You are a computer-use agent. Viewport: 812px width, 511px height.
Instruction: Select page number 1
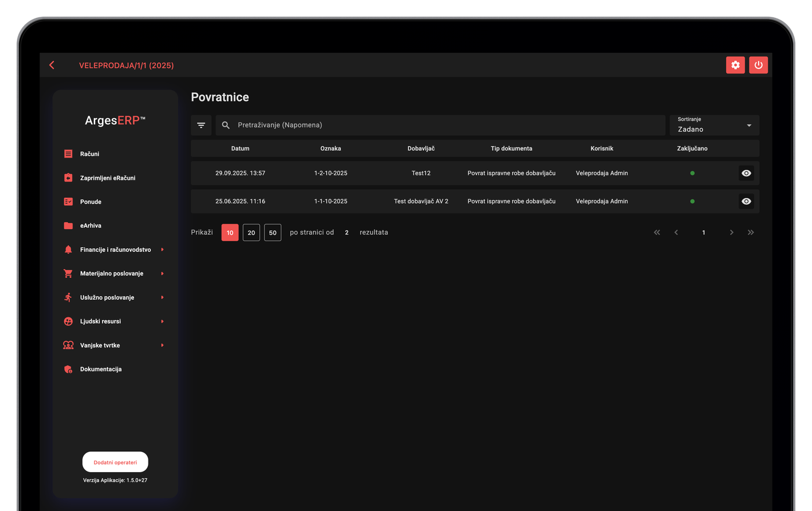tap(704, 233)
